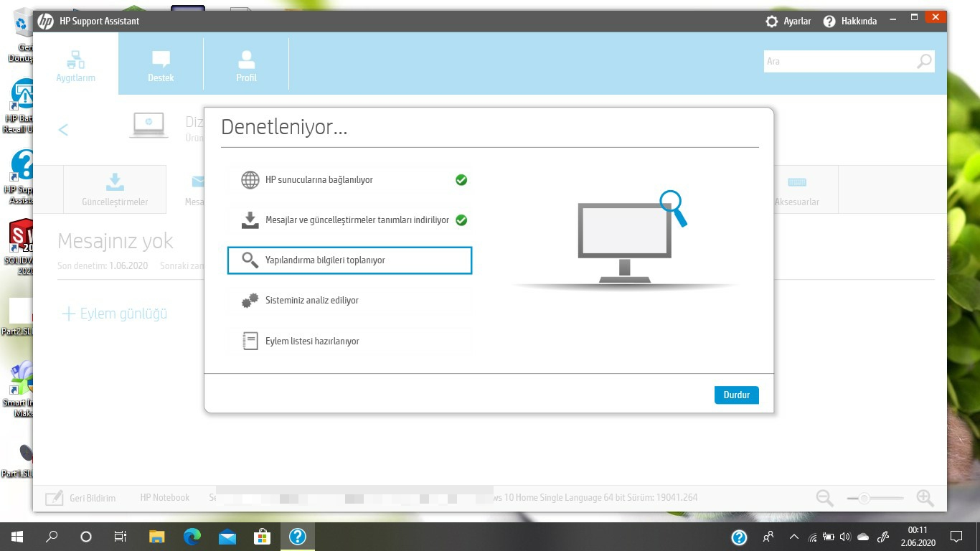Click the HP Support Assistant tray icon

tap(739, 537)
